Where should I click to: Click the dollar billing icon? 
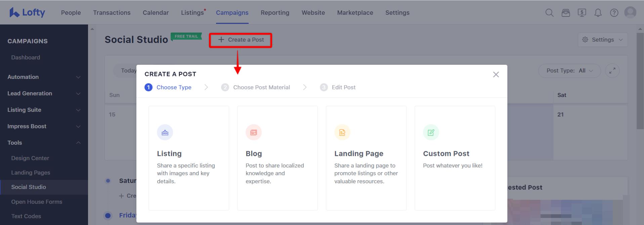(x=582, y=13)
